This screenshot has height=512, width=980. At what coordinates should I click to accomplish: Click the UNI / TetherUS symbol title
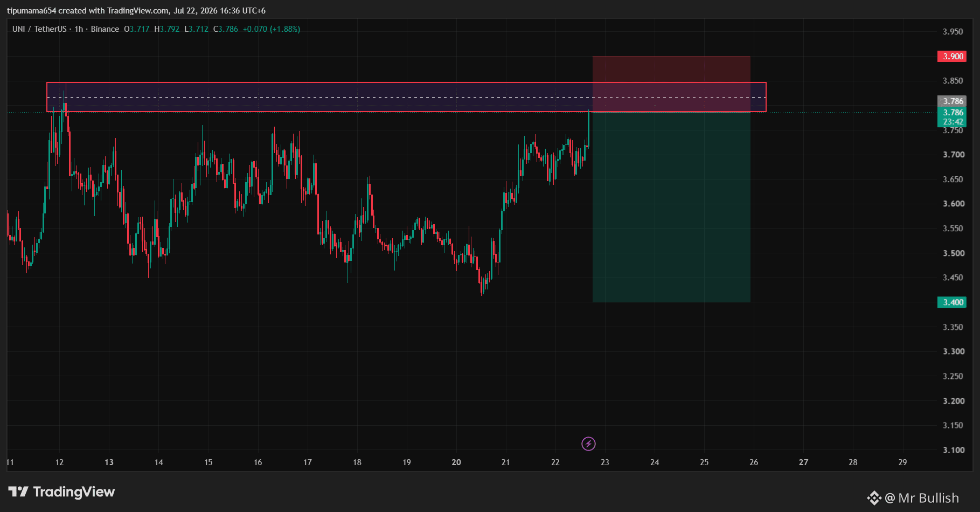pos(39,29)
